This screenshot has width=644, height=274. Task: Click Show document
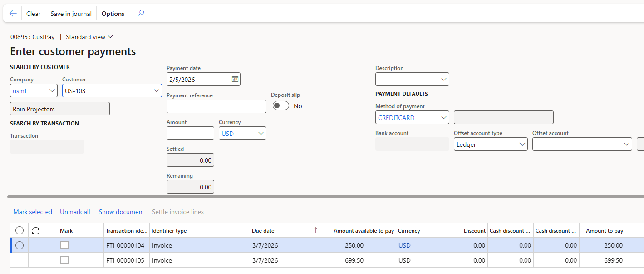[x=121, y=212]
